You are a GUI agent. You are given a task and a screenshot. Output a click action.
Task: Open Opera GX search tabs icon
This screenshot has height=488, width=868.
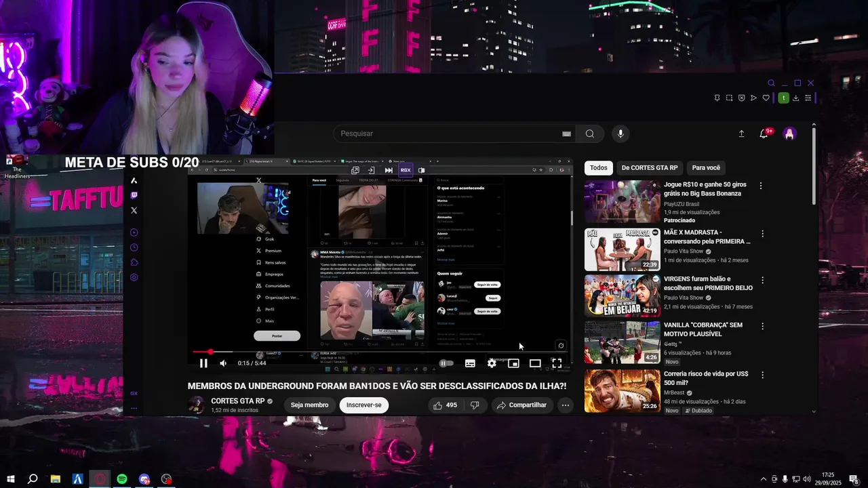click(x=772, y=83)
